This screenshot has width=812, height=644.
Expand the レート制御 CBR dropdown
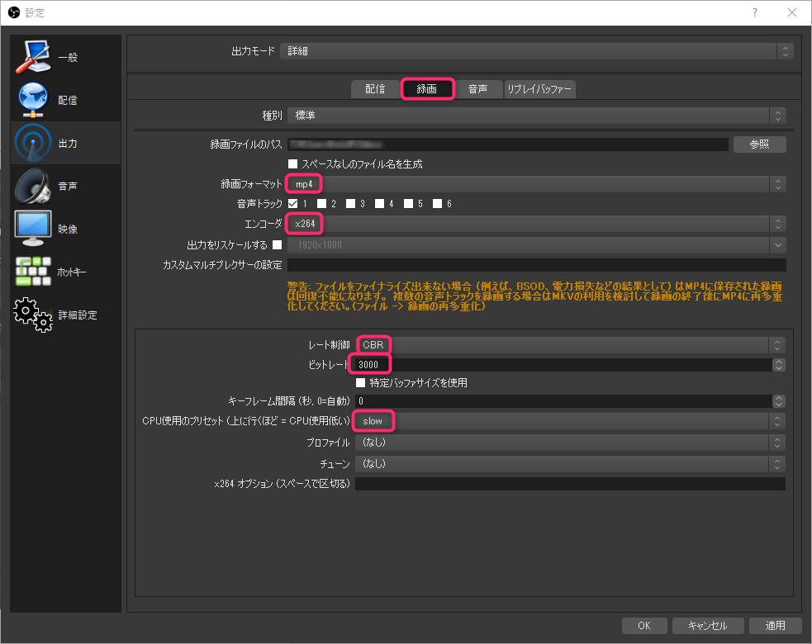coord(570,344)
